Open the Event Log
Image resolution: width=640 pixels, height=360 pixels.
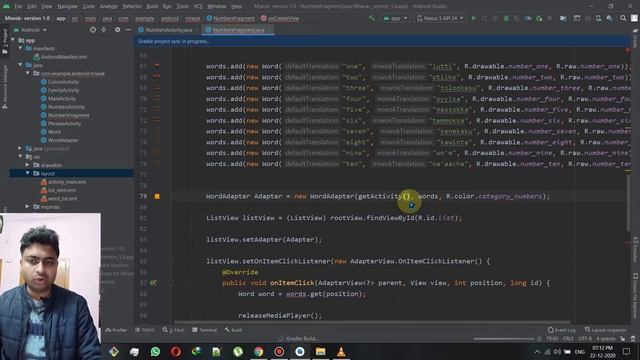562,330
